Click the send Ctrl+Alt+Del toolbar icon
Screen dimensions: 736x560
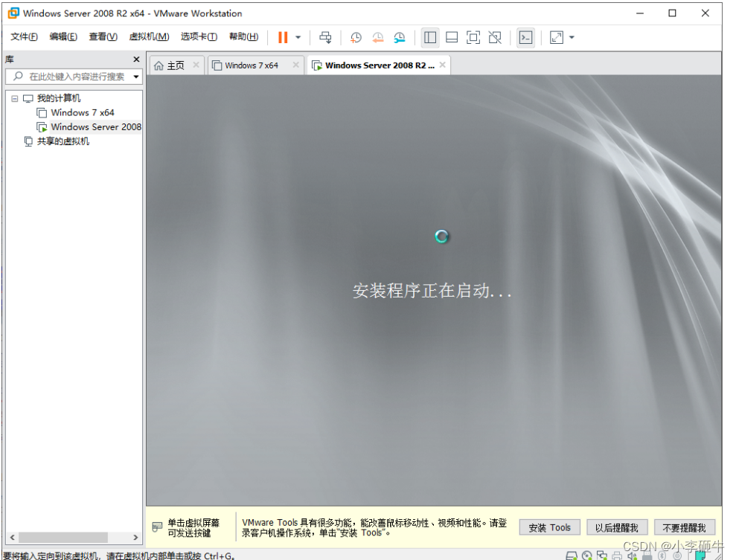[325, 37]
